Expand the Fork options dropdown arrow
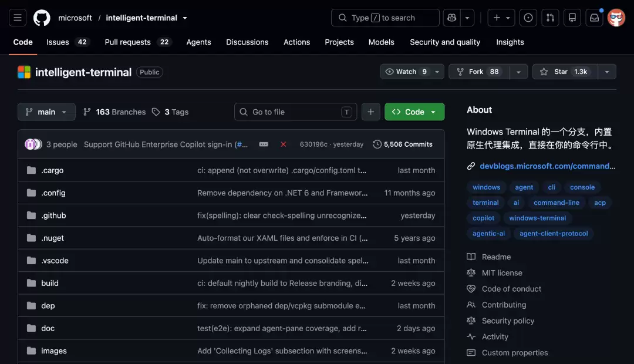 pyautogui.click(x=519, y=72)
